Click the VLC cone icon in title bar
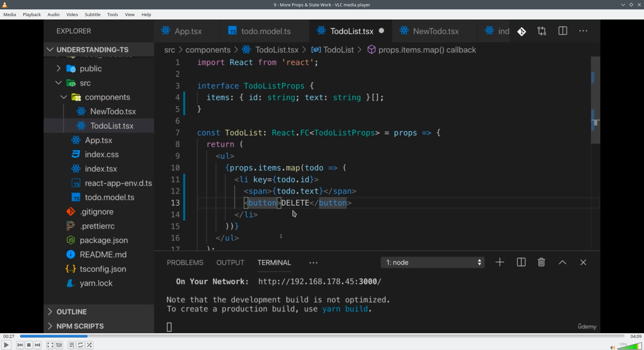644x350 pixels. pyautogui.click(x=5, y=5)
